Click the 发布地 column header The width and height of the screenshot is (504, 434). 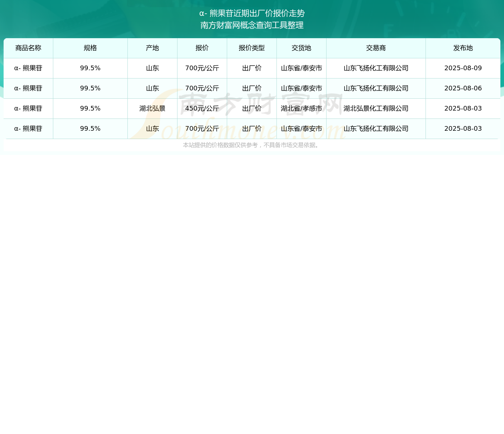[x=463, y=48]
